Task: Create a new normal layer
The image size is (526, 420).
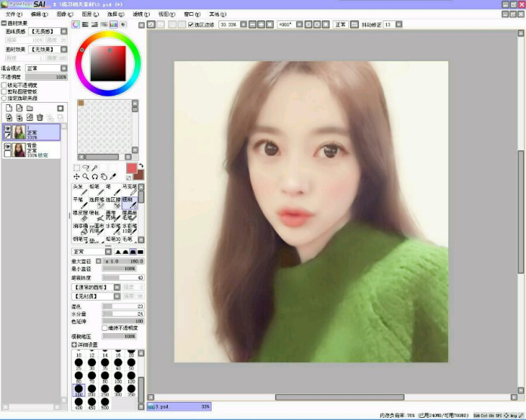Action: coord(9,108)
